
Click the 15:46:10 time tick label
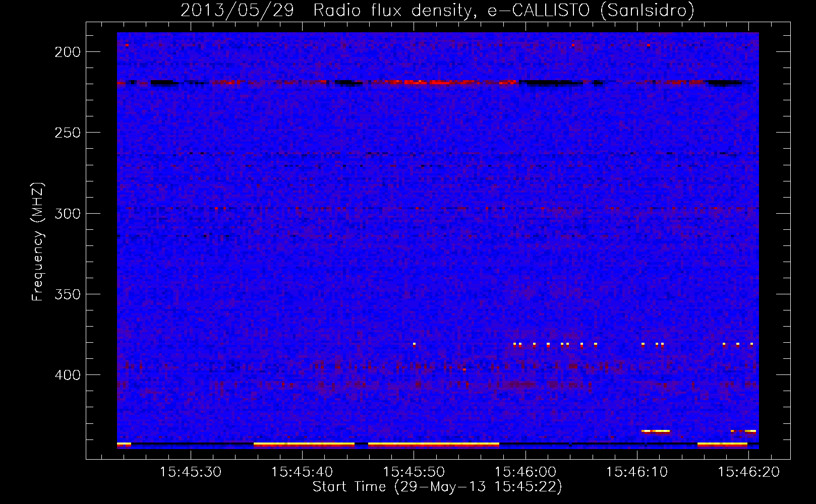click(637, 472)
